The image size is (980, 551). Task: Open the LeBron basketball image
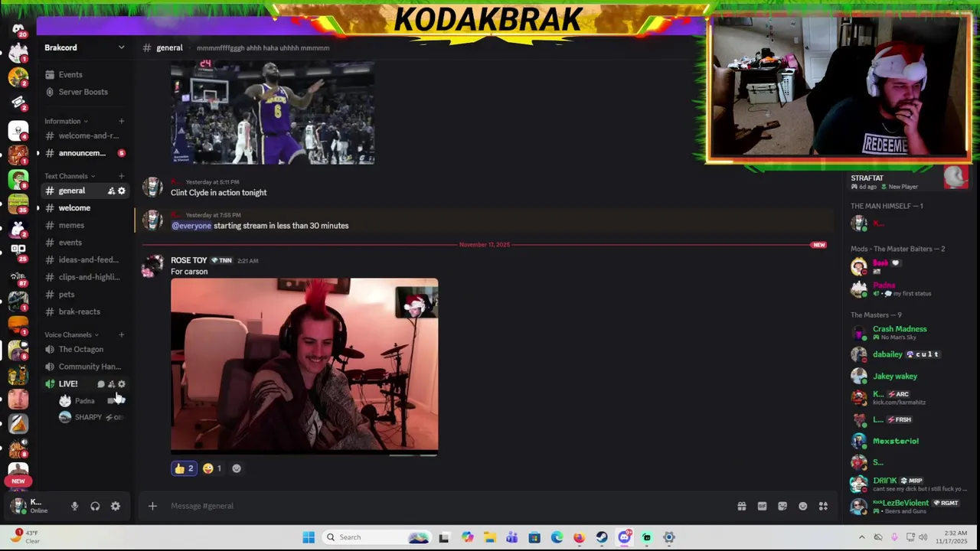point(273,113)
